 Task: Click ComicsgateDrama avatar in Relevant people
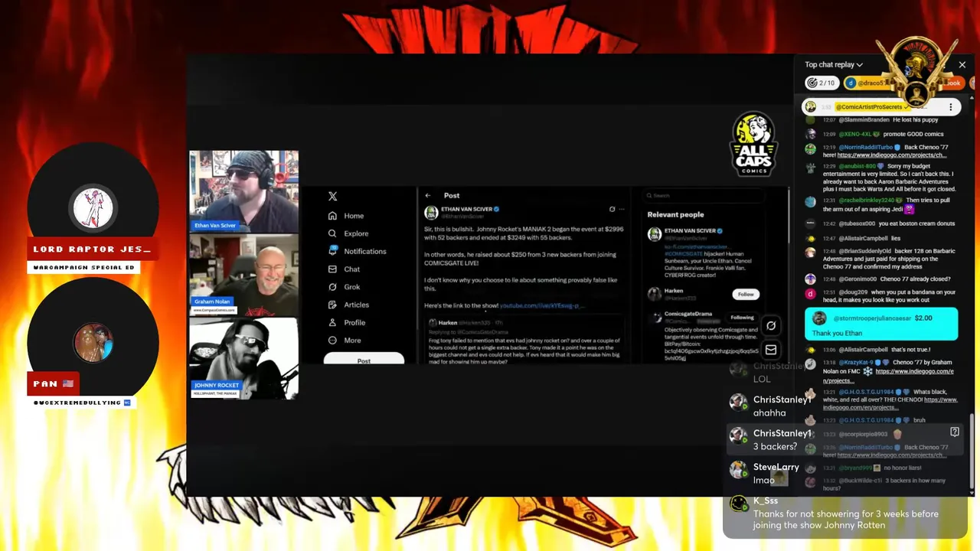tap(655, 318)
